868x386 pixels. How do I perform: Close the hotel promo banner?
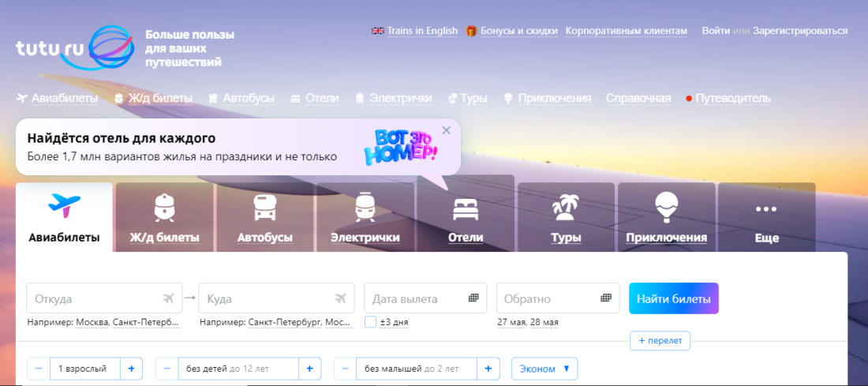[x=447, y=130]
